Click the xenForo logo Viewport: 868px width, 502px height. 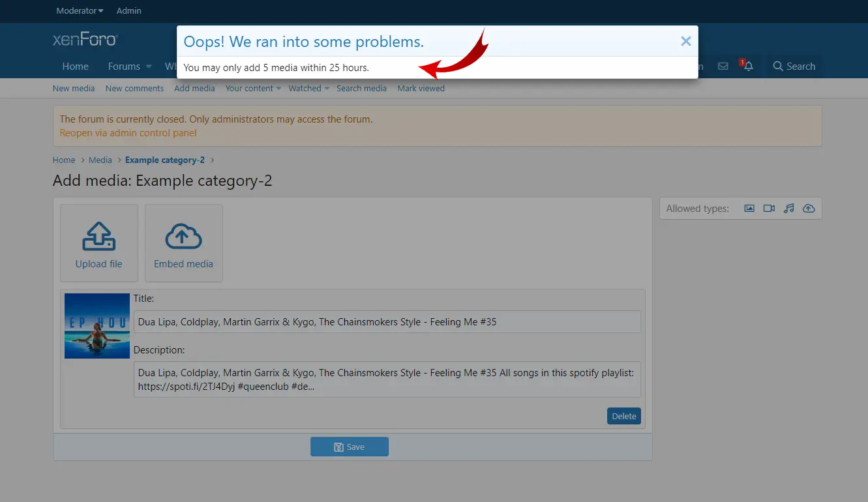coord(85,39)
